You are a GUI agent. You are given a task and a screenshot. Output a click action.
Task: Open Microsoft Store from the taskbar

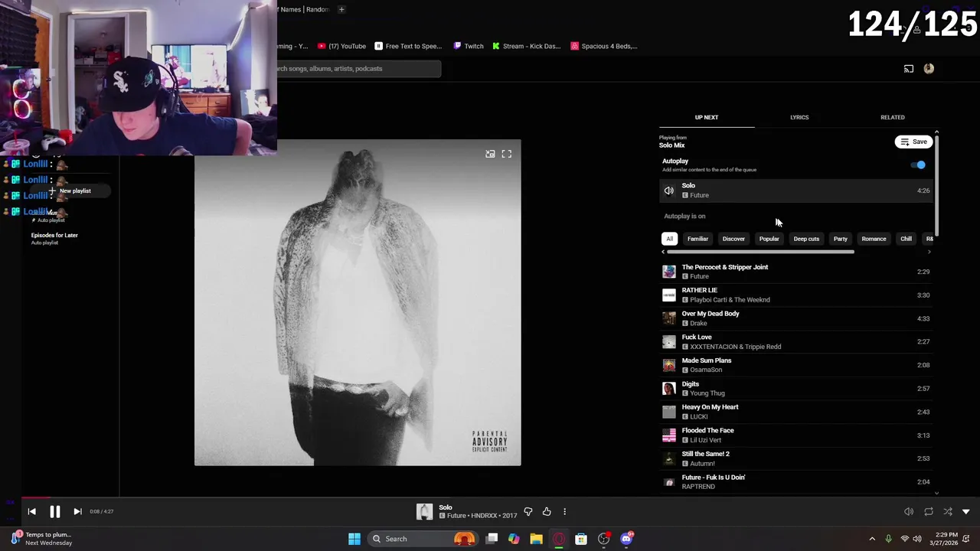click(x=581, y=539)
